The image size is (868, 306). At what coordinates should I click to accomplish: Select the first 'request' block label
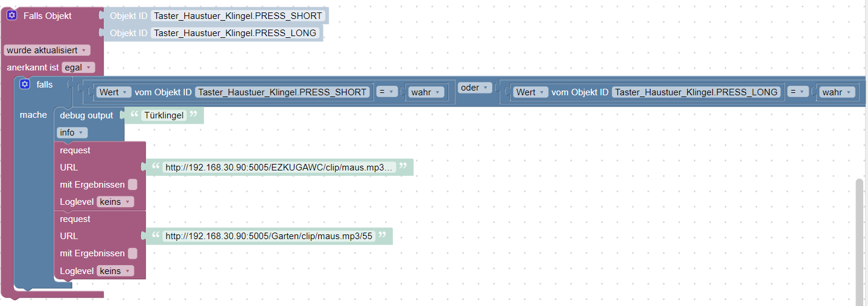[x=75, y=150]
